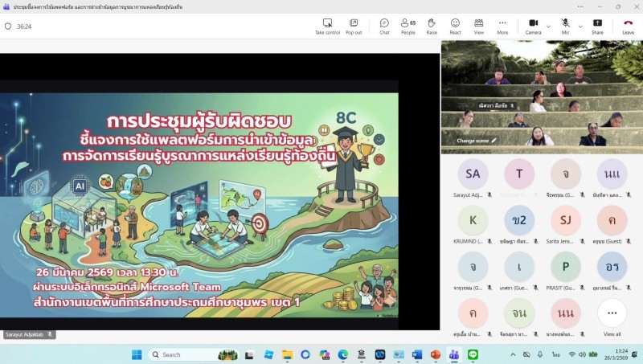Open the React emoji menu
643x364 pixels.
click(455, 25)
